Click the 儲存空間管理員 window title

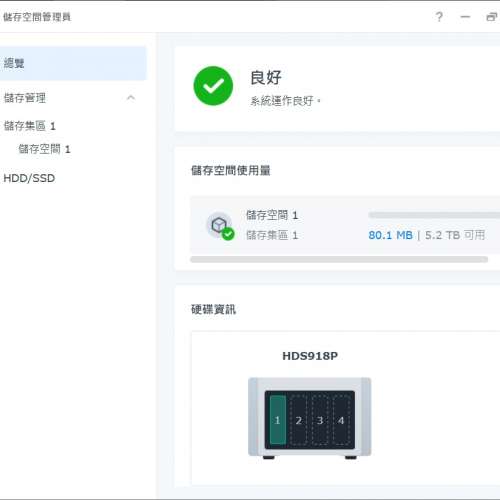point(37,17)
